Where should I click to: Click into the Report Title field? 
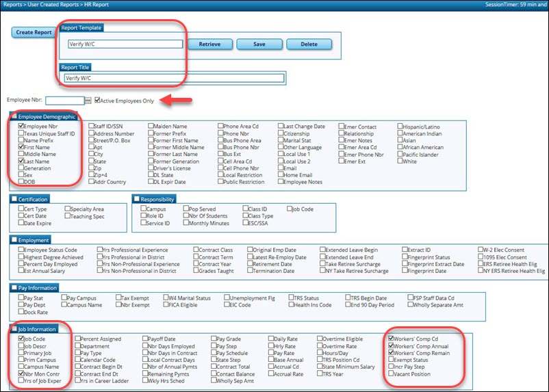[x=173, y=78]
